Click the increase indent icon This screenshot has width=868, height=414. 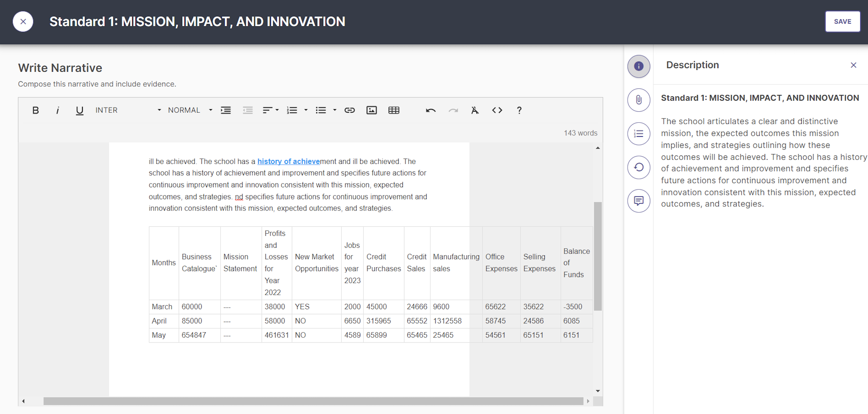(226, 110)
